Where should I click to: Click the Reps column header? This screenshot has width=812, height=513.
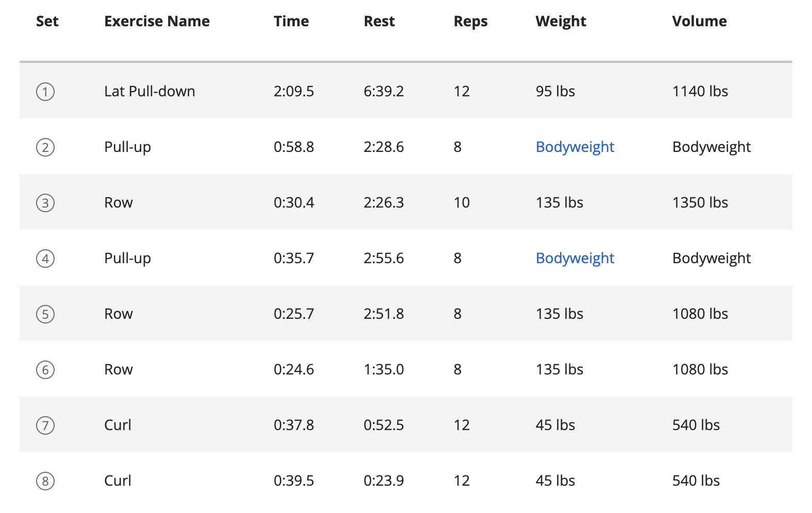470,22
